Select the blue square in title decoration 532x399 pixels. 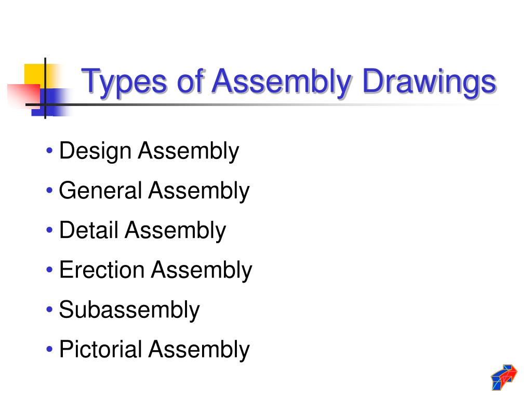[51, 102]
